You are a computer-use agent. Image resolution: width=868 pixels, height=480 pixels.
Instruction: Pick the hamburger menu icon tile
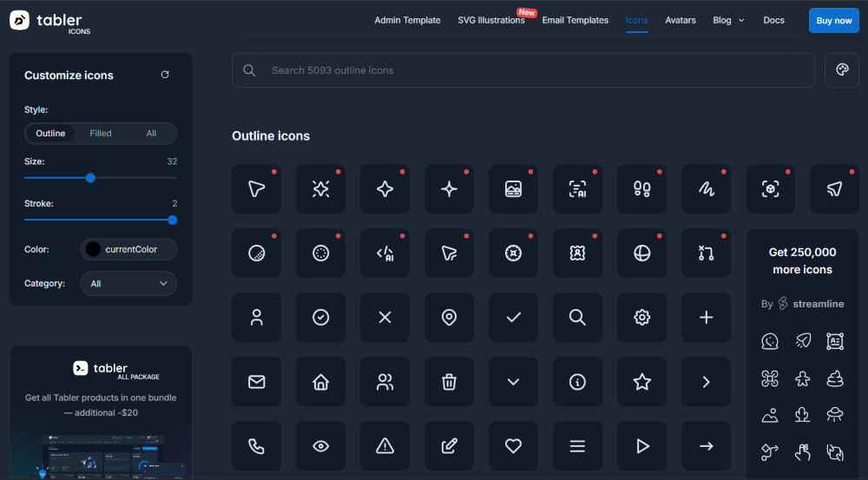tap(577, 445)
